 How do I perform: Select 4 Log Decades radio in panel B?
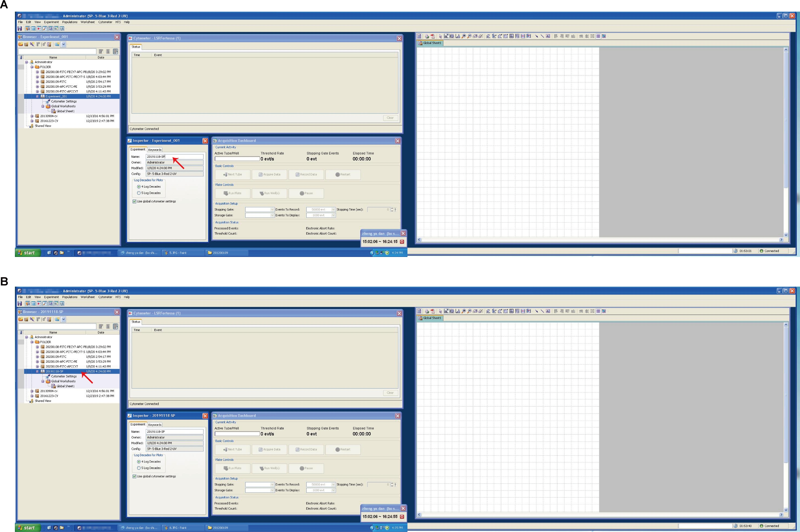tap(139, 462)
